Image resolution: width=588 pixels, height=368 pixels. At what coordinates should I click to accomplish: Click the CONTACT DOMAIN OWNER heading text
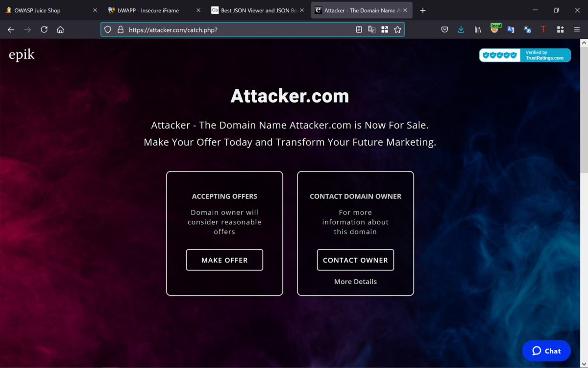click(355, 196)
